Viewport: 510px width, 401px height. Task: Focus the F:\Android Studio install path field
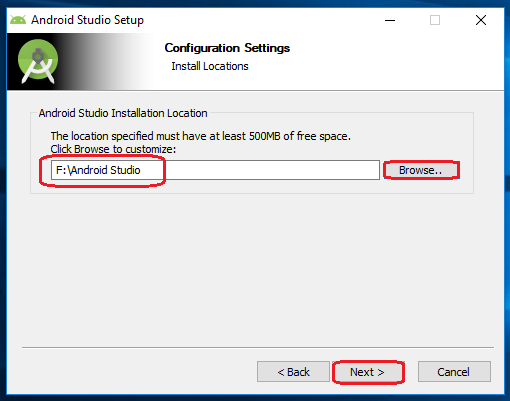[x=215, y=170]
